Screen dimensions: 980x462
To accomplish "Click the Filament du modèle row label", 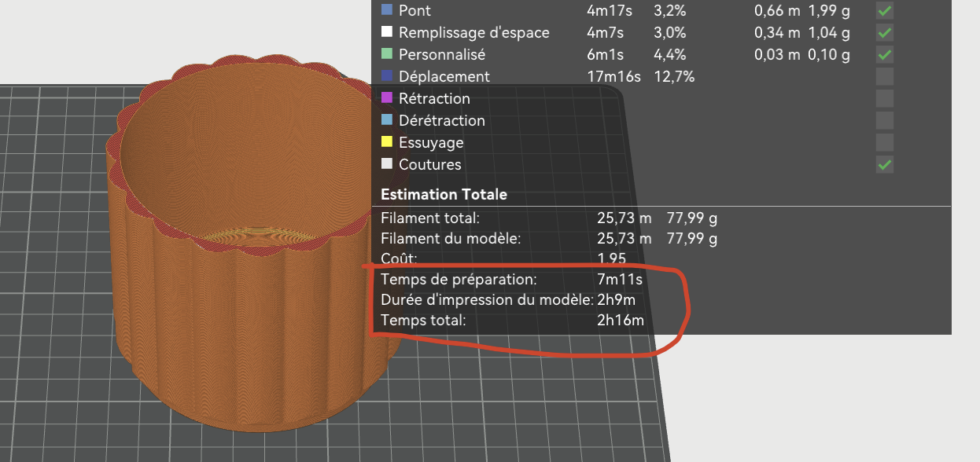I will 451,238.
